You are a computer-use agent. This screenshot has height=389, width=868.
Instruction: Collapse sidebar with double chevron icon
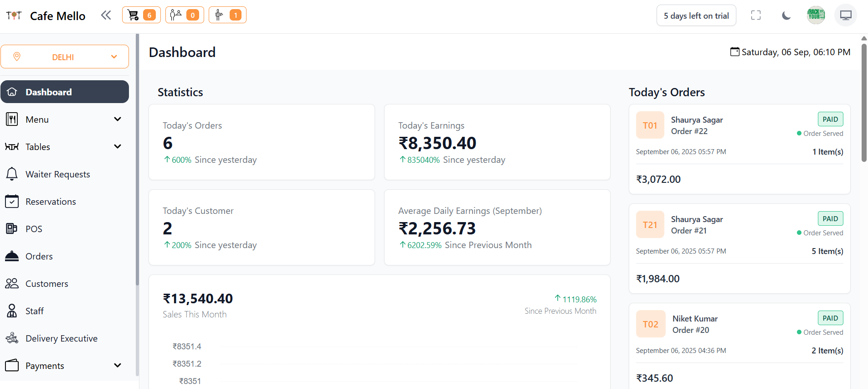click(x=106, y=16)
